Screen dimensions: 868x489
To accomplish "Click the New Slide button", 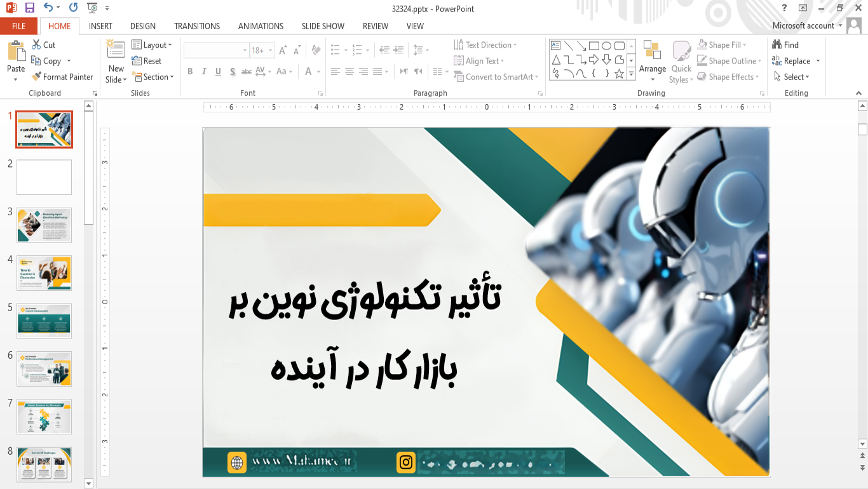I will point(115,62).
